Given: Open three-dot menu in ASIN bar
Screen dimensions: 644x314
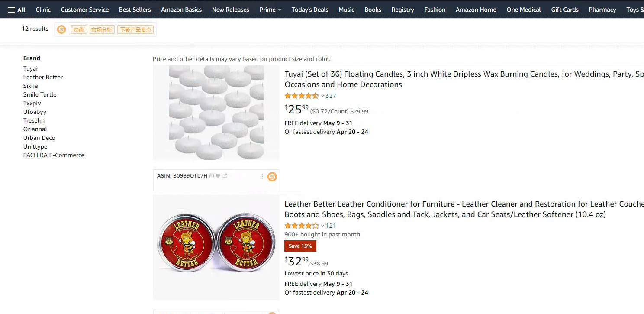Looking at the screenshot, I should tap(262, 176).
